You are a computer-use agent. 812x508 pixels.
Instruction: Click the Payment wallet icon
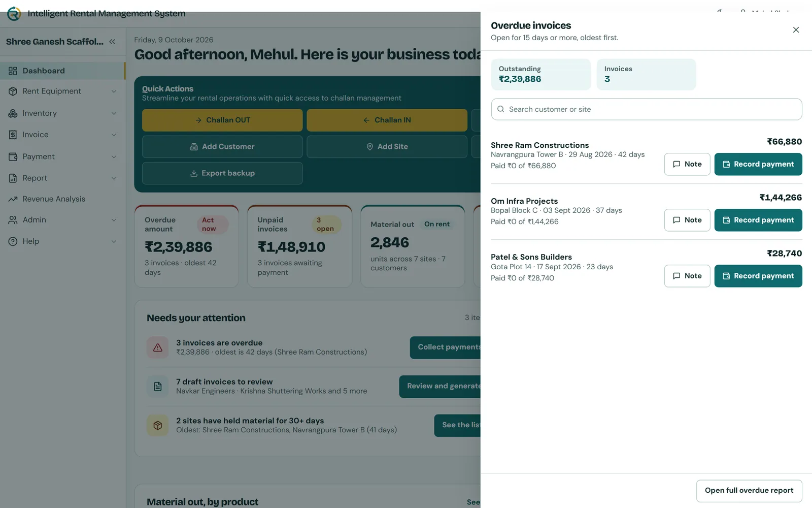tap(13, 156)
